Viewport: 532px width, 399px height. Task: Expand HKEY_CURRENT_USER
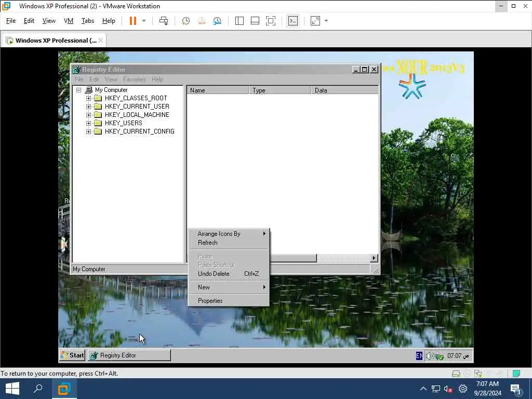pyautogui.click(x=88, y=107)
